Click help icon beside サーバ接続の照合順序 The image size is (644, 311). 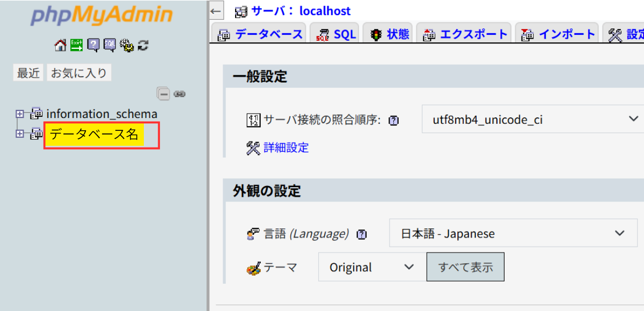[393, 121]
